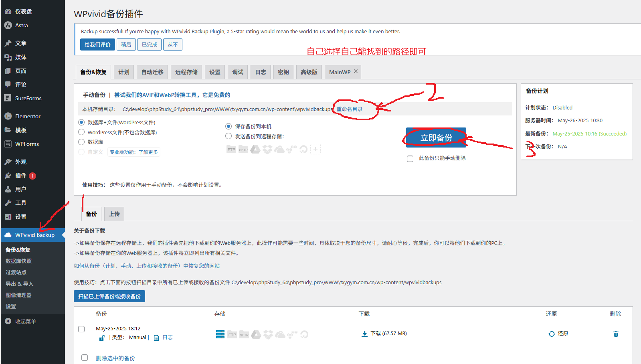
Task: Click the 稍后 button
Action: pyautogui.click(x=126, y=44)
